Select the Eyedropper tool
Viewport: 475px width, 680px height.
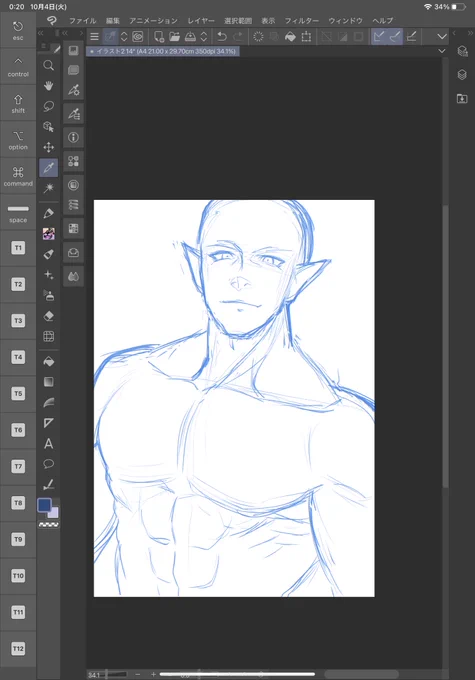(49, 167)
